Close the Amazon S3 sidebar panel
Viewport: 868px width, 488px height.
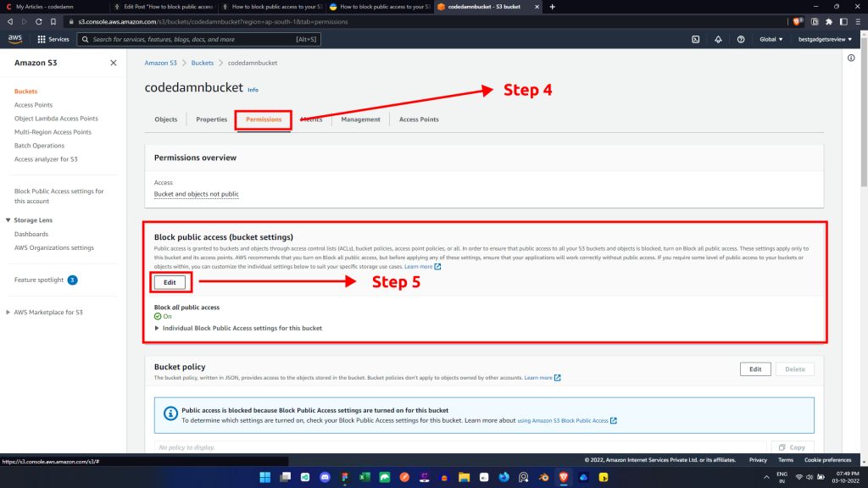[113, 63]
